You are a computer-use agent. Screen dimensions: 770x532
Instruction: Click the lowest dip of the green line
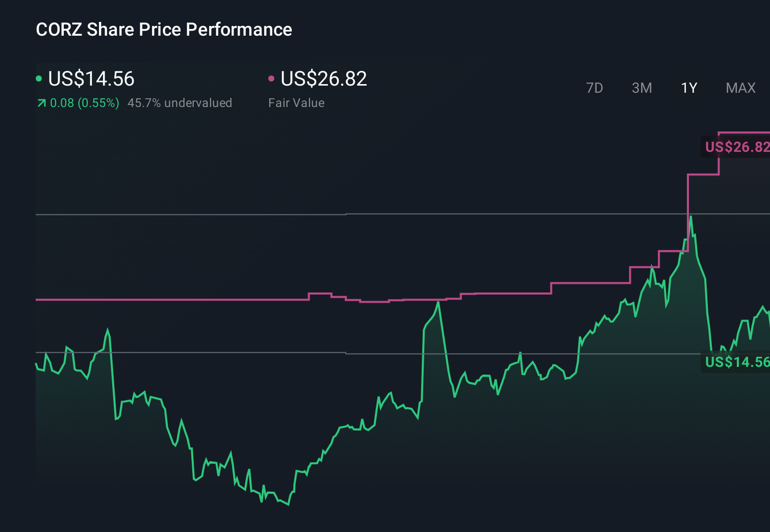288,505
